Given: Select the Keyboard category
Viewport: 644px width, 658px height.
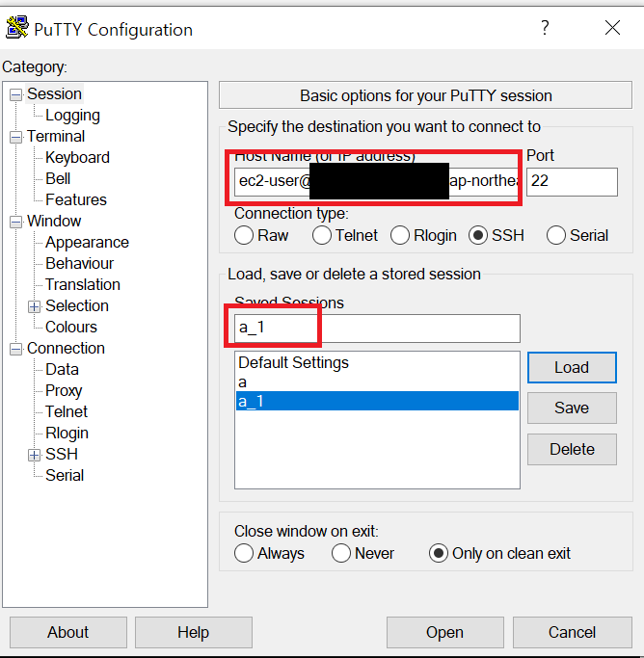Looking at the screenshot, I should (x=77, y=158).
